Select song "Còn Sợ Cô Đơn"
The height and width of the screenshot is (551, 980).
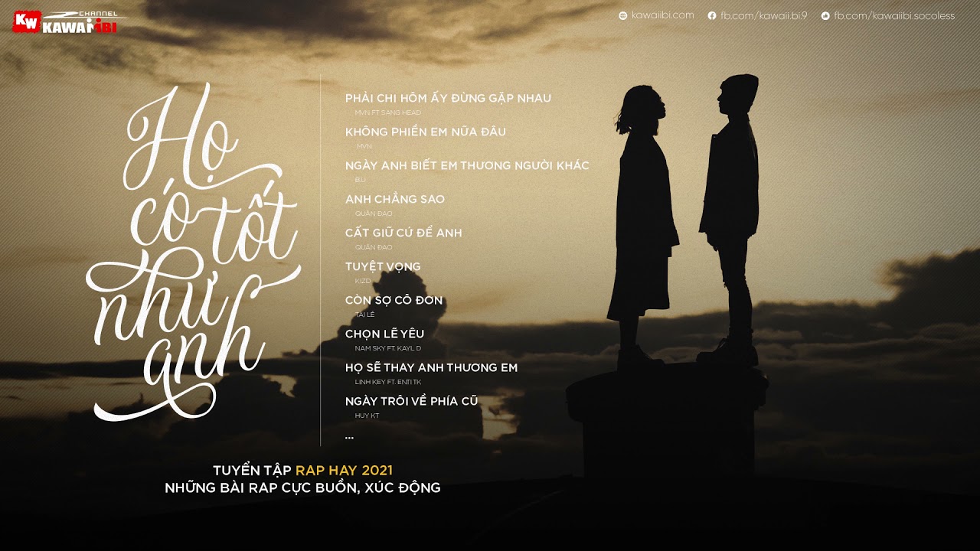point(394,300)
